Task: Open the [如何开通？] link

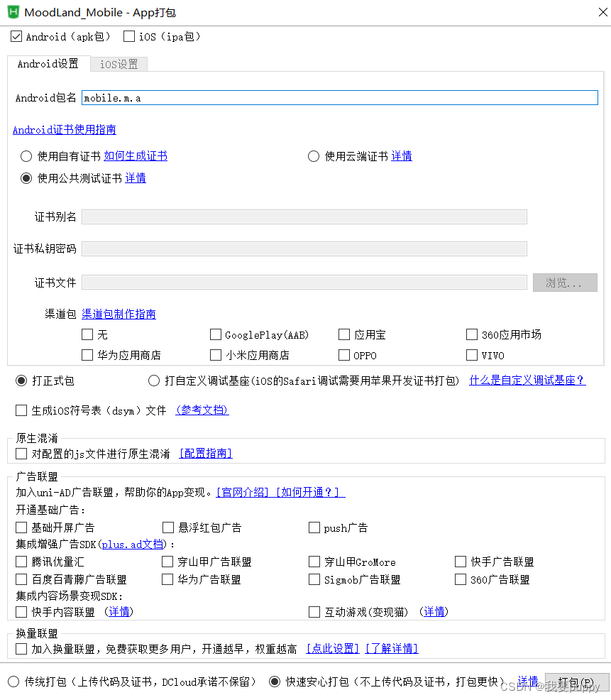Action: pyautogui.click(x=309, y=492)
